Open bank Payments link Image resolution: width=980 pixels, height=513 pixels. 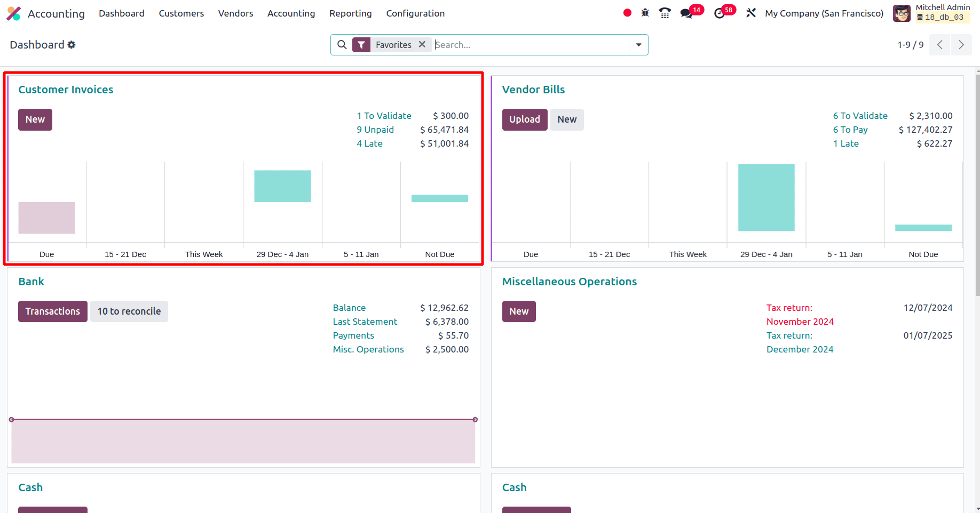353,335
